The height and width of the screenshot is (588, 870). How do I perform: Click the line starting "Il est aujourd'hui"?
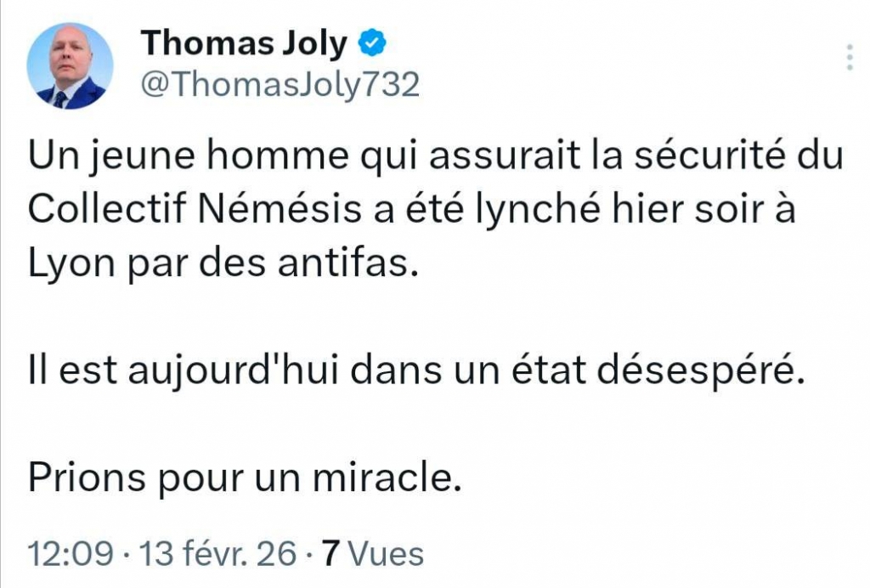[415, 371]
